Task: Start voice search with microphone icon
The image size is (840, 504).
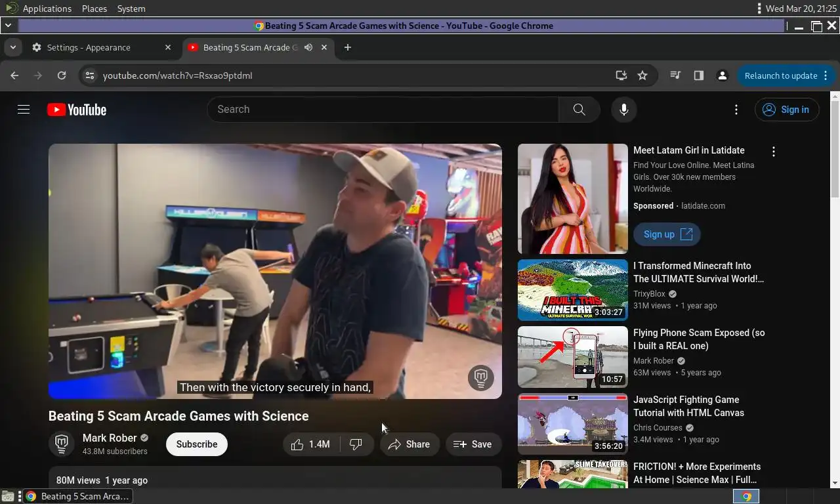Action: [x=624, y=110]
